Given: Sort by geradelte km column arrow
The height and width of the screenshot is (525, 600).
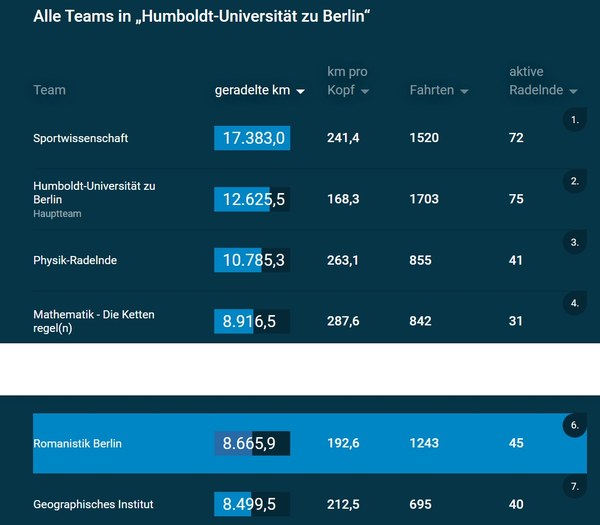Looking at the screenshot, I should click(x=301, y=91).
